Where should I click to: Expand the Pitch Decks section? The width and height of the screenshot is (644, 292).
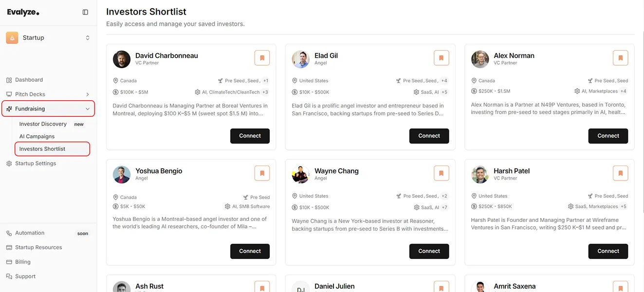click(88, 94)
